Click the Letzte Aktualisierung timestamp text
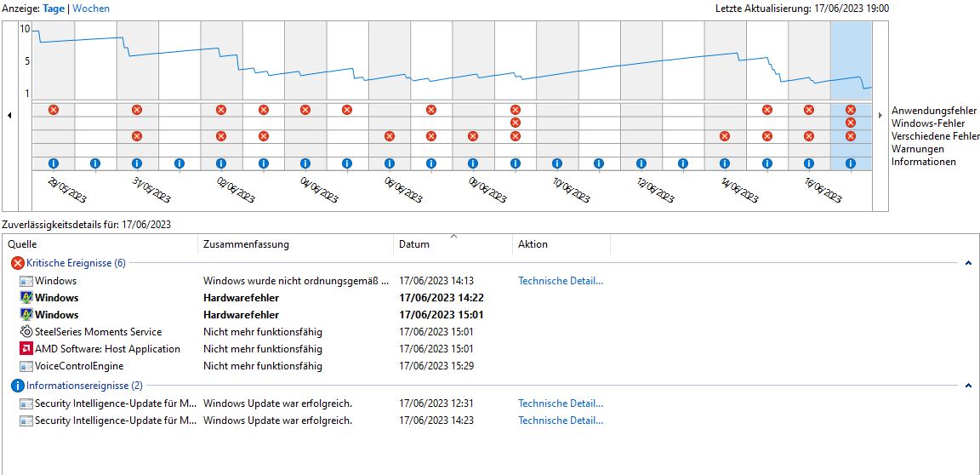The height and width of the screenshot is (475, 980). tap(802, 9)
